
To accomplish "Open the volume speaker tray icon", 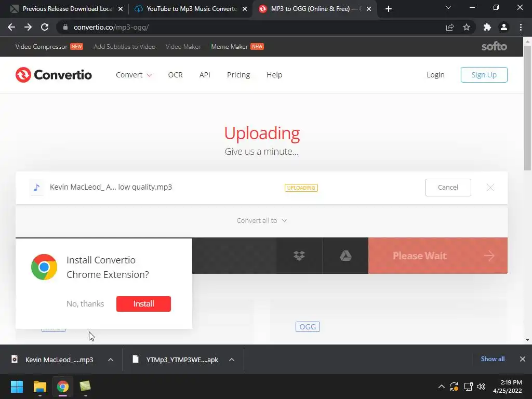I will click(481, 387).
